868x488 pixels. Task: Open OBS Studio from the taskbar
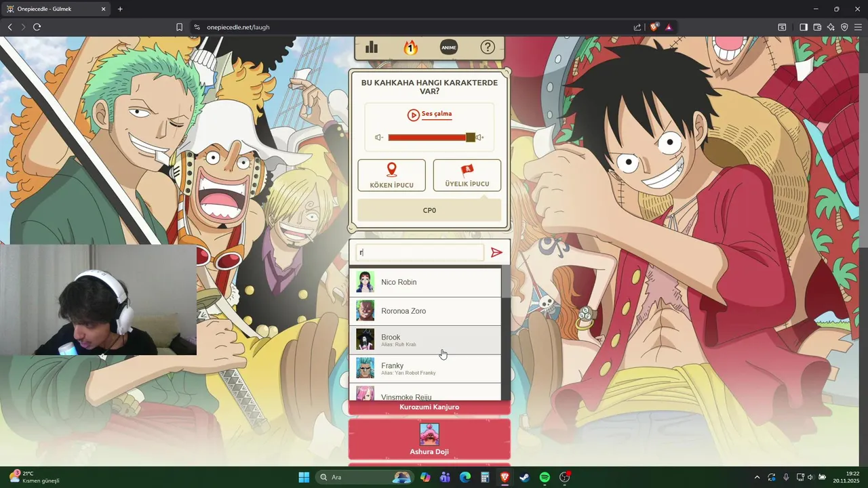[x=565, y=477]
